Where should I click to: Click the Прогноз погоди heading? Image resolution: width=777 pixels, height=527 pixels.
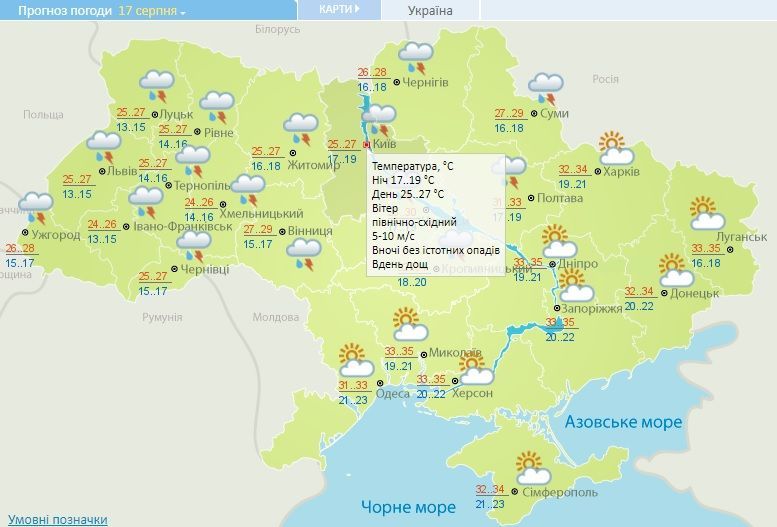tap(65, 10)
